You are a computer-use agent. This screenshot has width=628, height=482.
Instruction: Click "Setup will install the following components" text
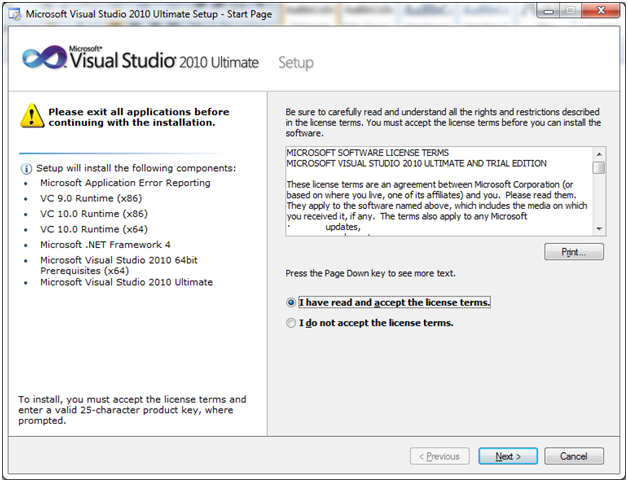click(136, 168)
